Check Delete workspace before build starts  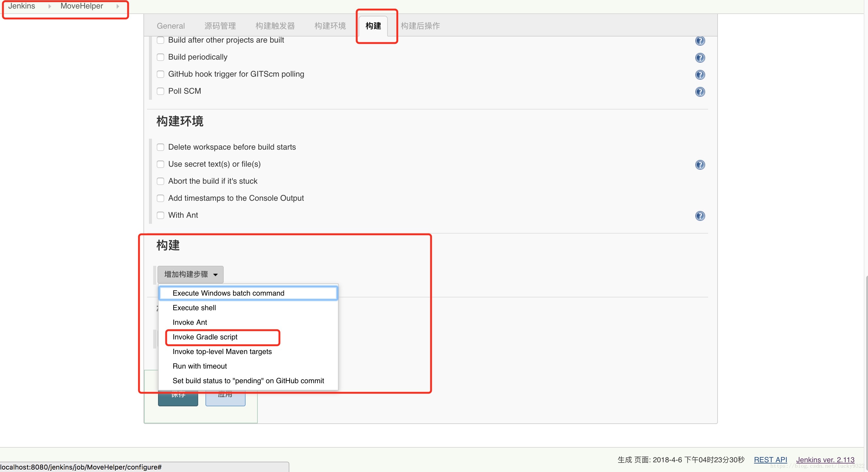[x=160, y=147]
